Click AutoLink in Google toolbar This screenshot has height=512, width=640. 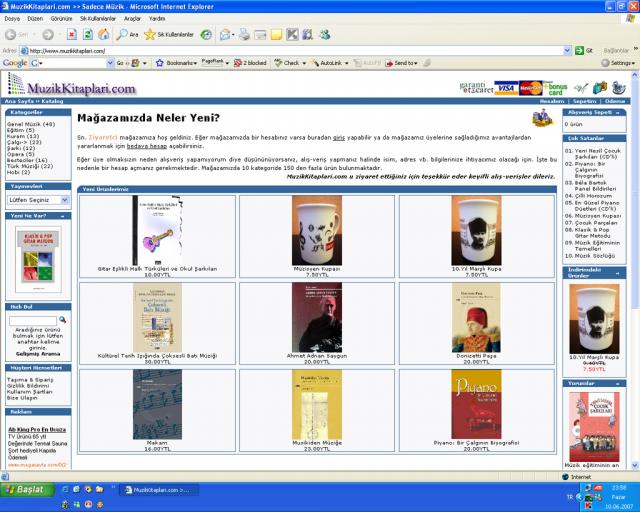[329, 63]
